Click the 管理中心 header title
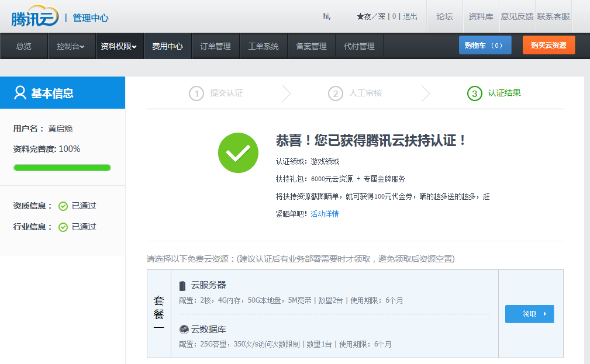The image size is (590, 364). tap(90, 18)
